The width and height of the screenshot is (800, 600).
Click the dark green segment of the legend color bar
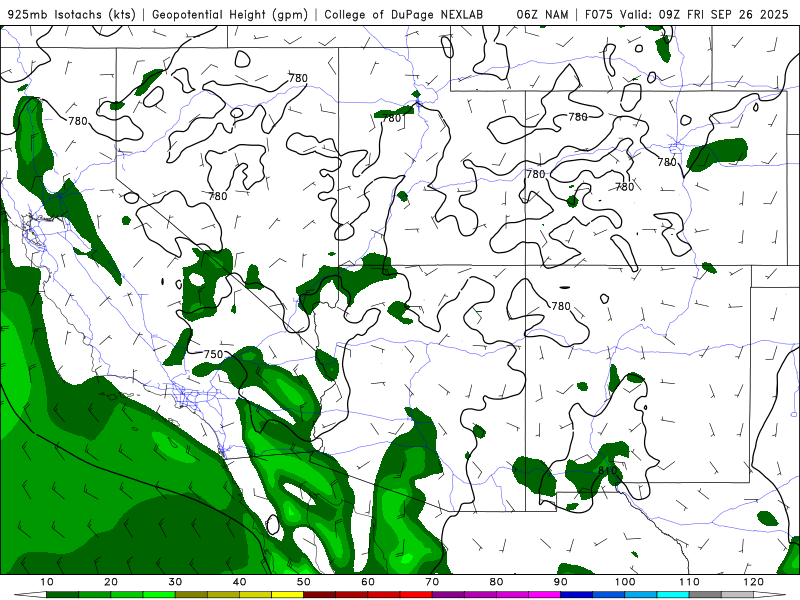(x=62, y=595)
